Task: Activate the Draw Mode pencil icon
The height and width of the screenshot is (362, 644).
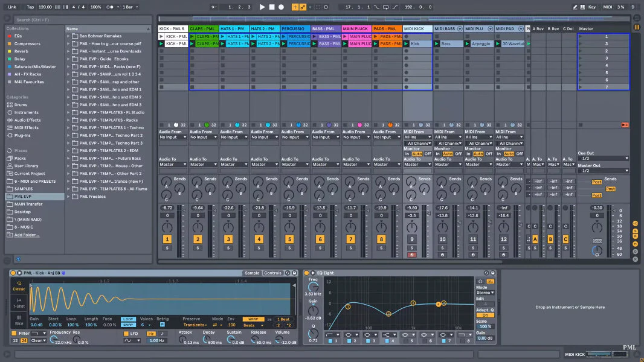Action: pos(575,7)
